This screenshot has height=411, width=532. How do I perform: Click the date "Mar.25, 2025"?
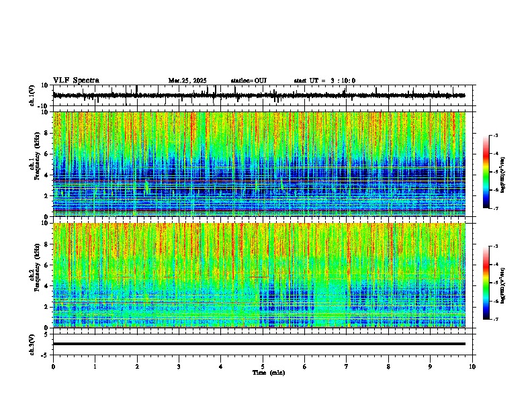click(x=187, y=81)
